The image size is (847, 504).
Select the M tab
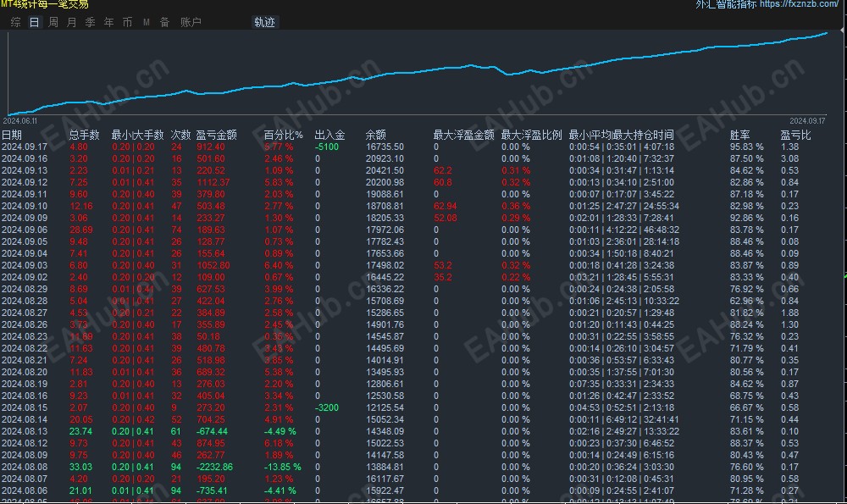pyautogui.click(x=146, y=22)
